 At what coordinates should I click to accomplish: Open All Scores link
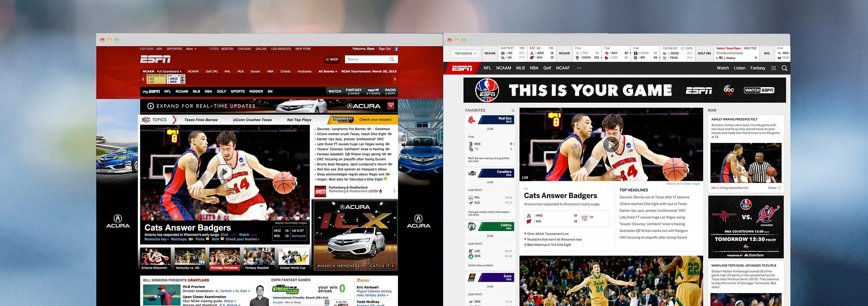(328, 72)
